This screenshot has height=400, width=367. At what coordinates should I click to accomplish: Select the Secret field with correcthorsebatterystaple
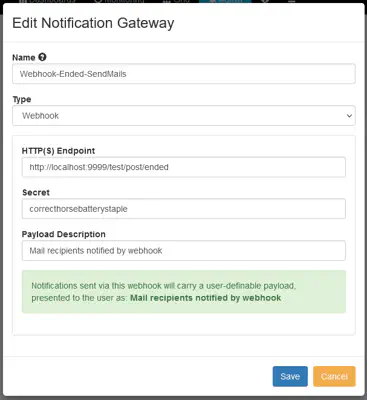(184, 209)
